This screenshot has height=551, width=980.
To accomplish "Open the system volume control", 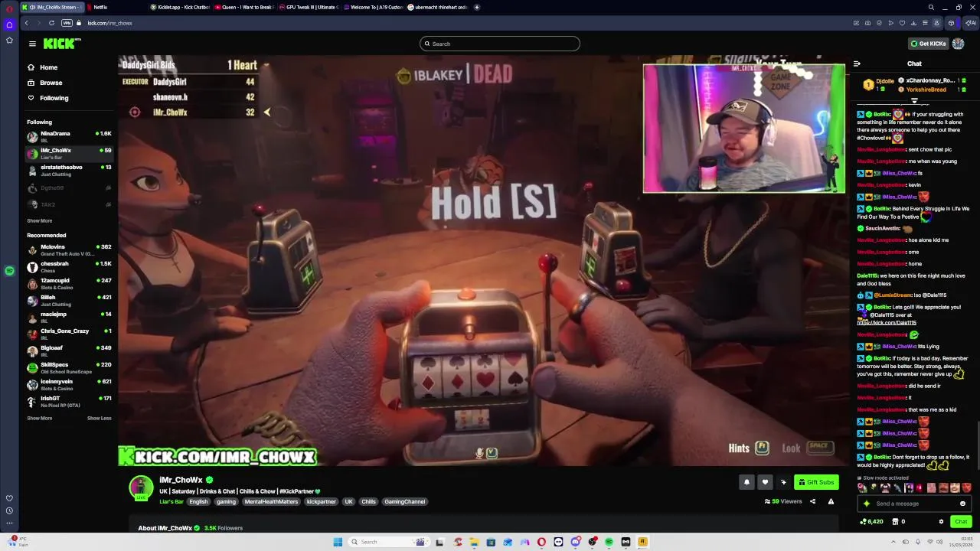I will click(939, 542).
